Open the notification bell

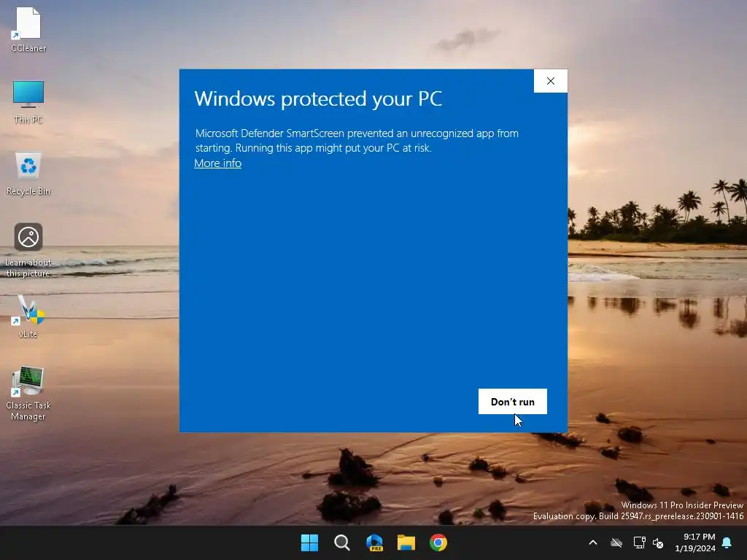(x=727, y=542)
